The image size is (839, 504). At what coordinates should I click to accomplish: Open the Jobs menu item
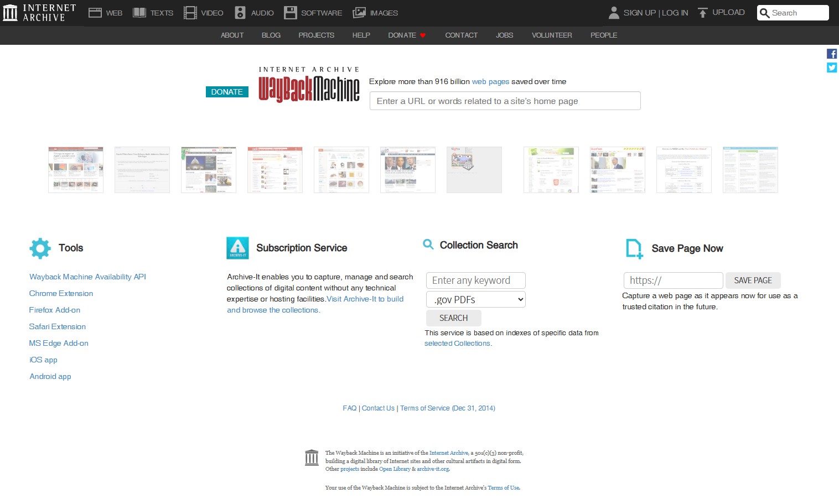505,35
